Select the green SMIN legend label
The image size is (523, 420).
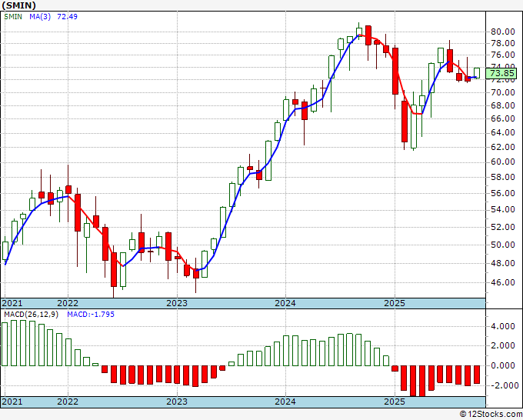(x=13, y=16)
